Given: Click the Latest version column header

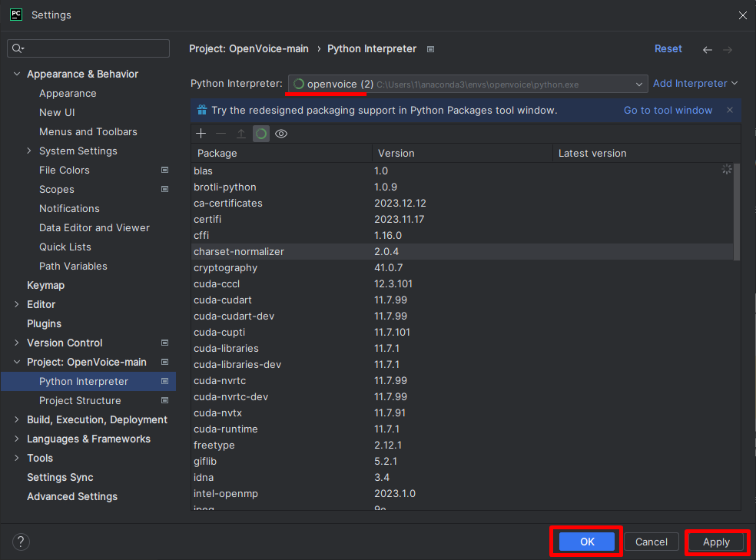Looking at the screenshot, I should [646, 154].
